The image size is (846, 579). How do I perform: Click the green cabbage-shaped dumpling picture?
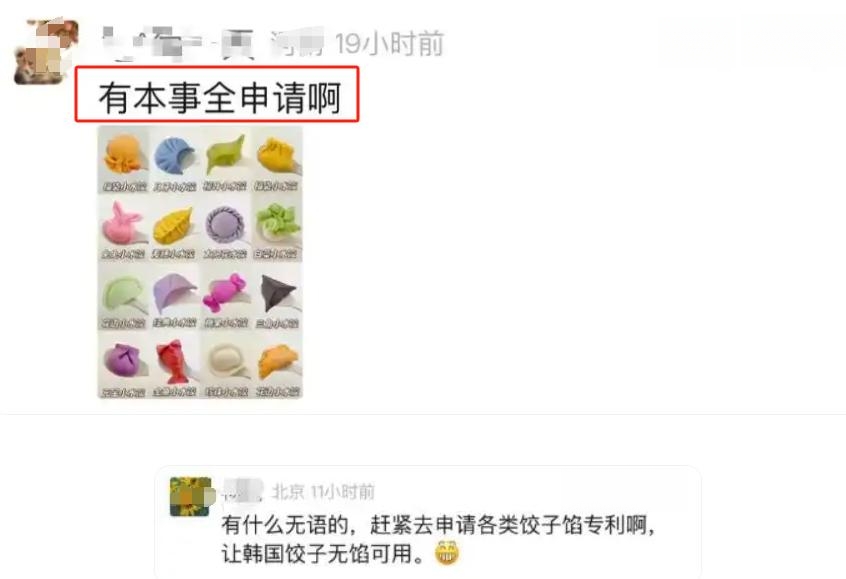point(277,229)
